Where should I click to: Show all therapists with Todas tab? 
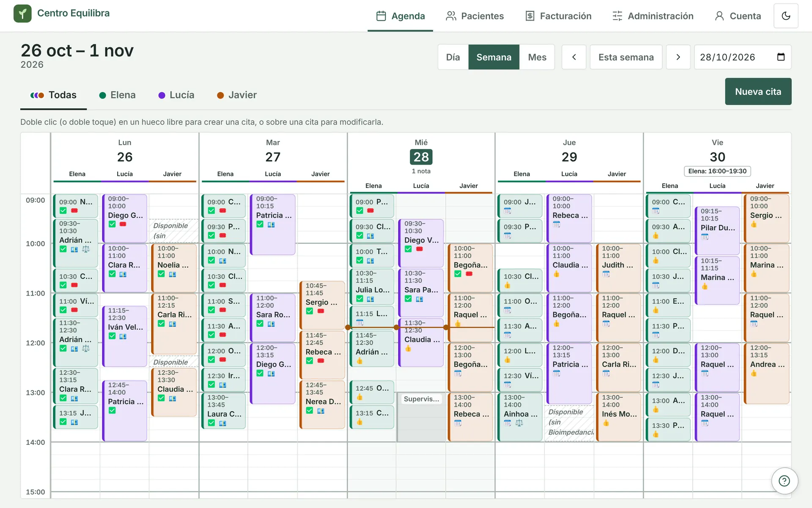(x=54, y=95)
